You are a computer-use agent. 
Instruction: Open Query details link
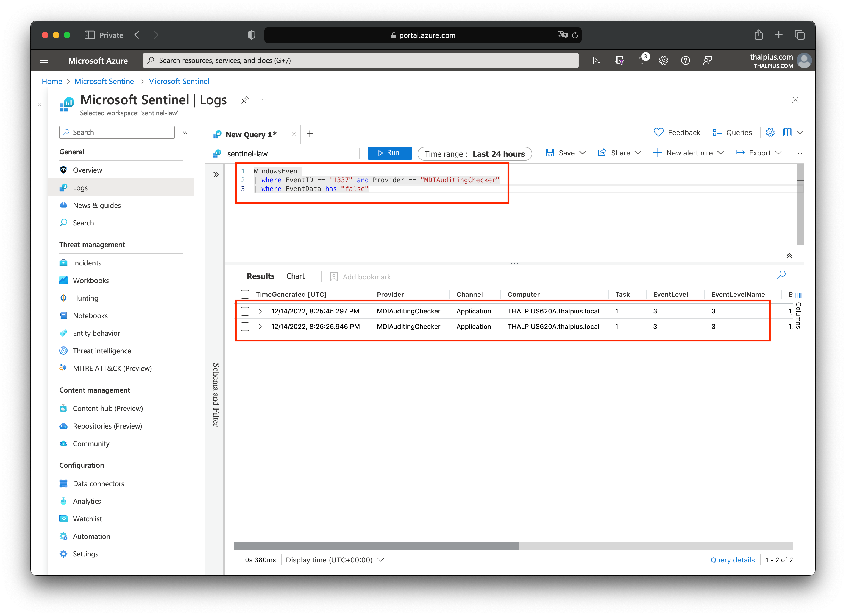tap(732, 560)
